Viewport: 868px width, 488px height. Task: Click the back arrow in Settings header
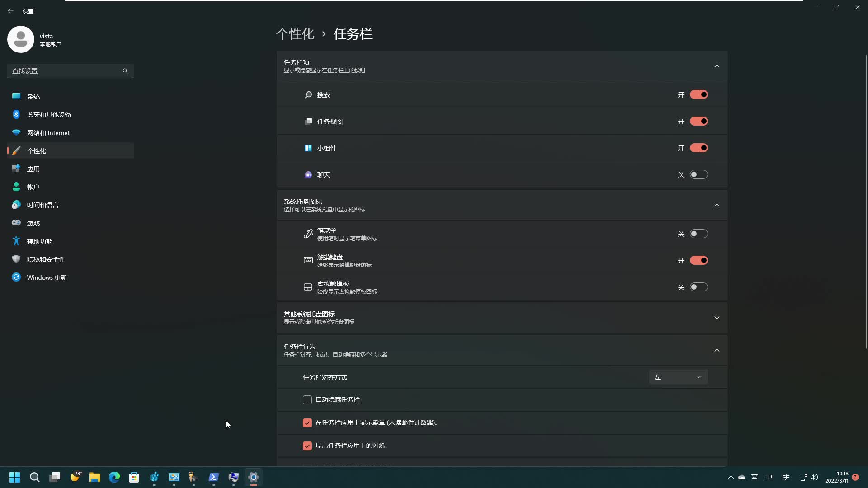point(11,11)
